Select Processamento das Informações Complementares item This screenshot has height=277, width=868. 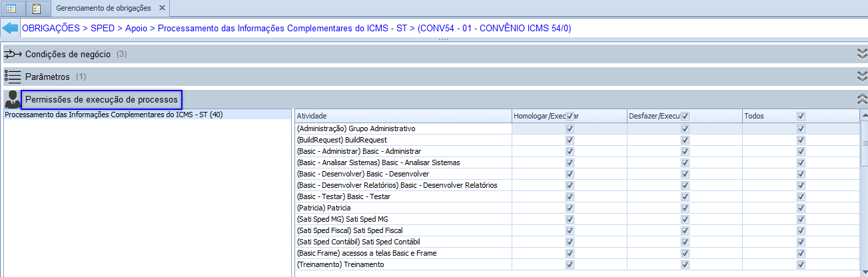pyautogui.click(x=113, y=115)
